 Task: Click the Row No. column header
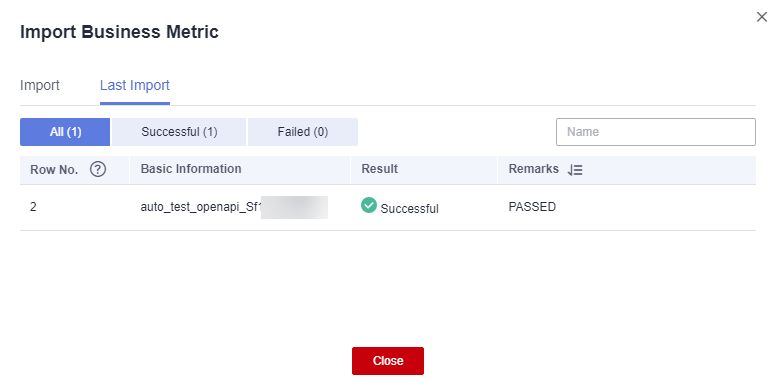pyautogui.click(x=54, y=170)
